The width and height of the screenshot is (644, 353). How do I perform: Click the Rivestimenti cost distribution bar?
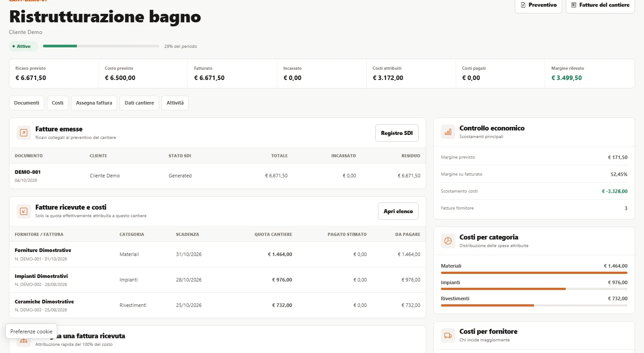tap(534, 305)
